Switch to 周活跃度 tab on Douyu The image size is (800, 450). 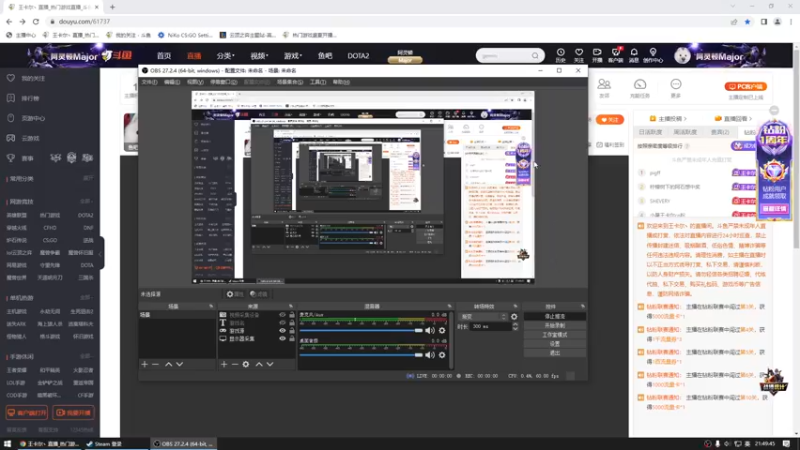click(685, 132)
